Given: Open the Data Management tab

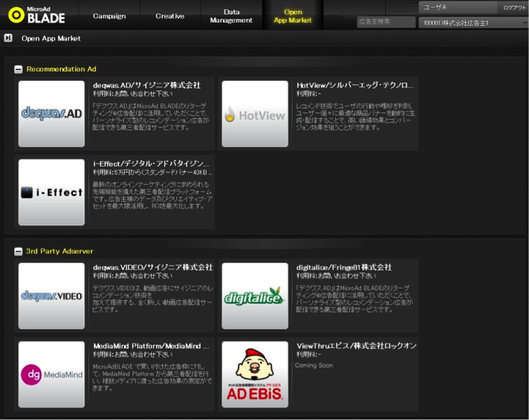Looking at the screenshot, I should pyautogui.click(x=231, y=16).
